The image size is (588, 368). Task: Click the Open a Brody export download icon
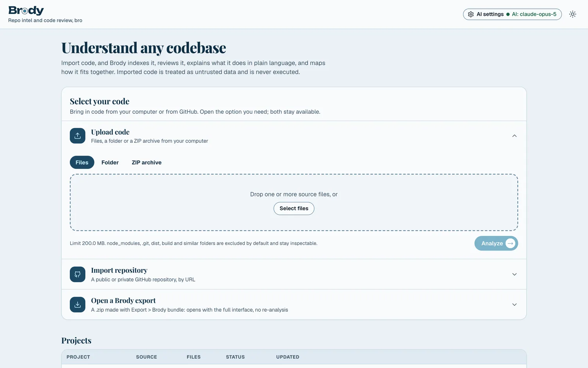pos(78,305)
